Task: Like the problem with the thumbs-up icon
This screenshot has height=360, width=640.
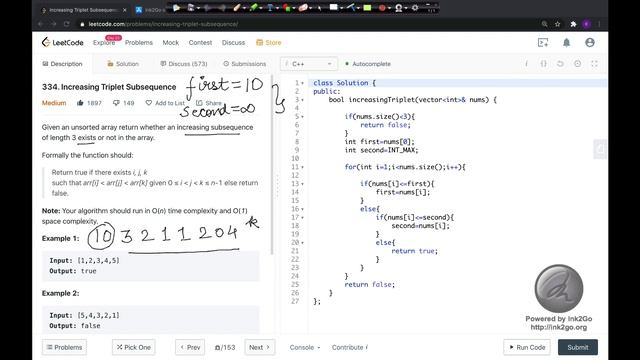Action: point(80,103)
